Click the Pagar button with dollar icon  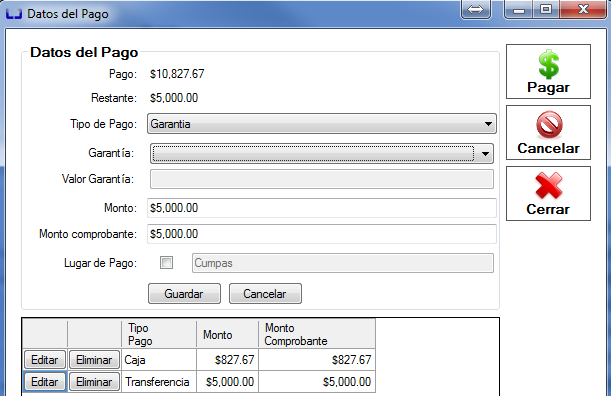(548, 71)
